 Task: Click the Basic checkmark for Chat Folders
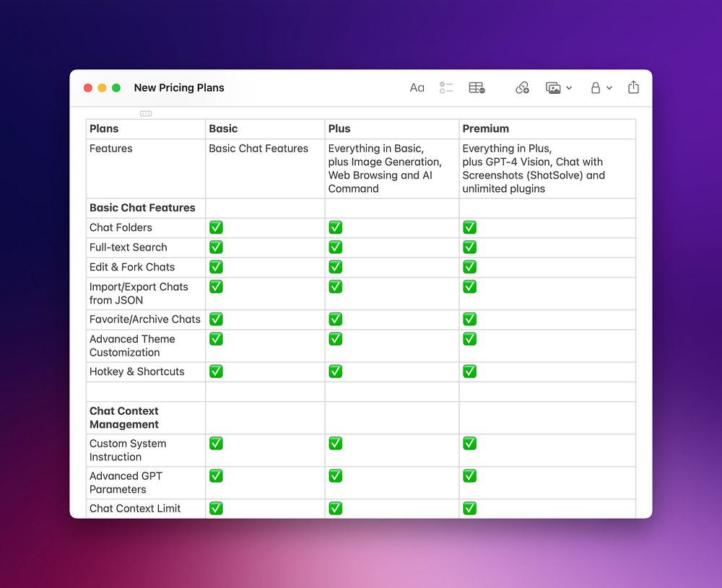[x=216, y=227]
